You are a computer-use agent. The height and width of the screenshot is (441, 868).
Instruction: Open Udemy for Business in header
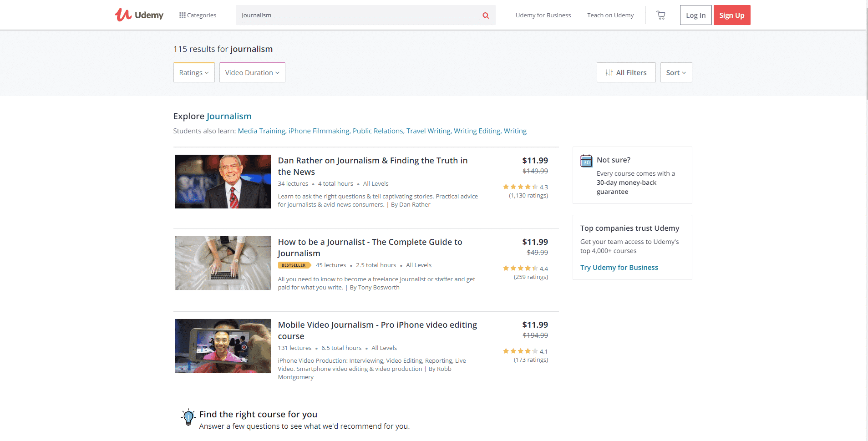click(543, 15)
